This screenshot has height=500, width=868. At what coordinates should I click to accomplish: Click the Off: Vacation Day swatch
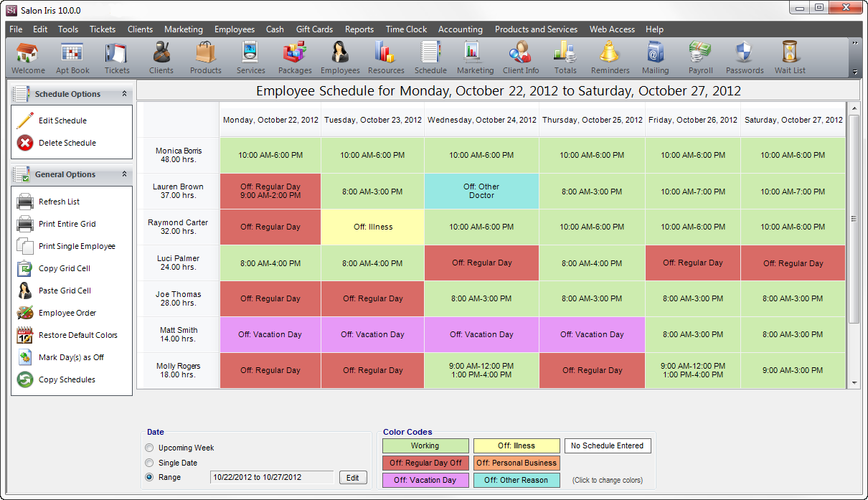[425, 481]
